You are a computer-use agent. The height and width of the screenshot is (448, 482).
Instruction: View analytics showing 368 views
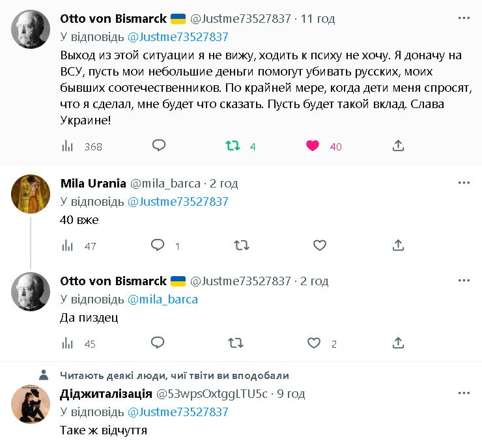(68, 147)
